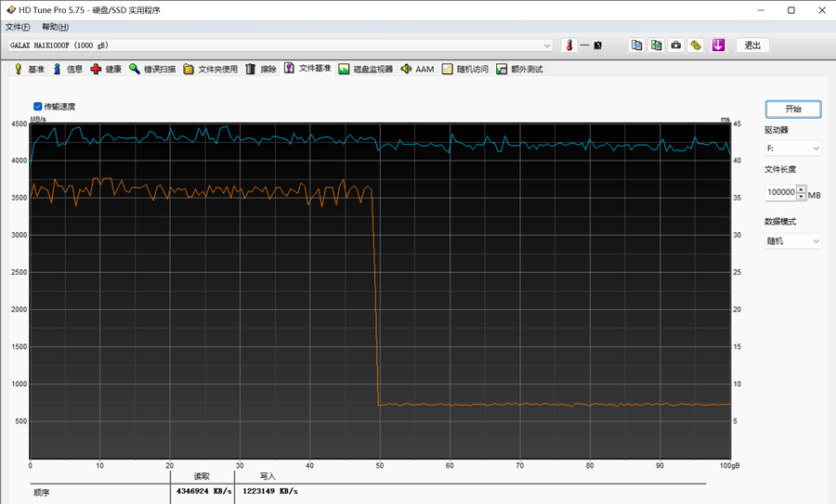Open the 帮助 menu

tap(55, 27)
